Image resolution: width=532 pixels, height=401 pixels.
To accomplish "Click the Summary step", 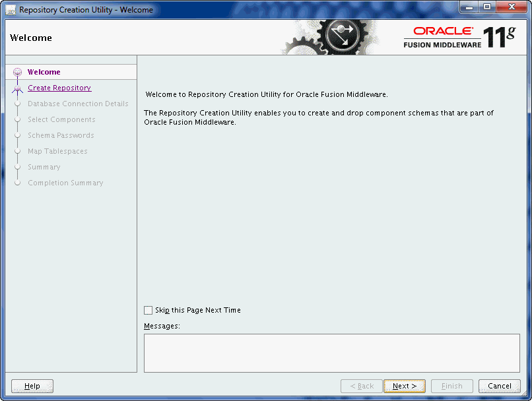I will point(44,167).
